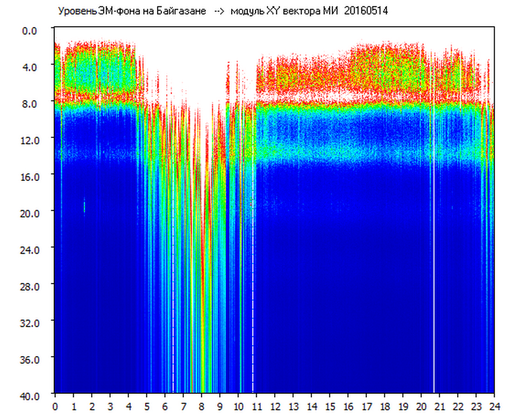This screenshot has width=512, height=420.
Task: Click the dashed white vertical line before hour 11
Action: 253,280
